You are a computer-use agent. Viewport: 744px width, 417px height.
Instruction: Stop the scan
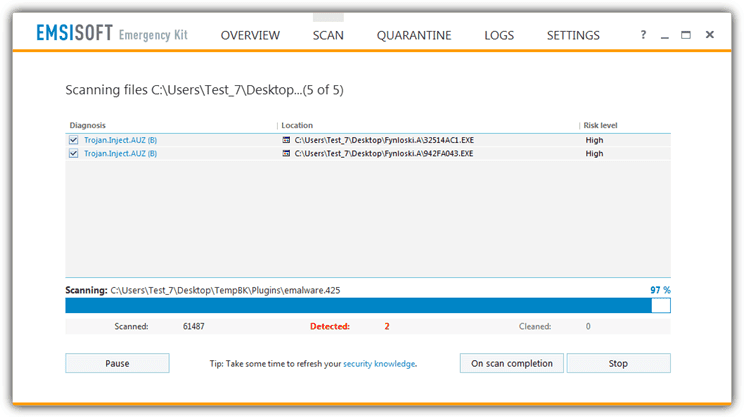coord(618,363)
